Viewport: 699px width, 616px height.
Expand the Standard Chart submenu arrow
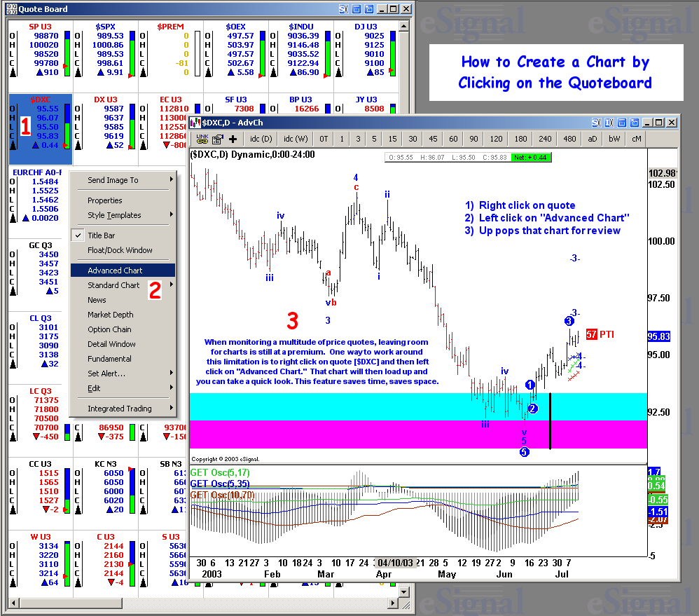172,285
